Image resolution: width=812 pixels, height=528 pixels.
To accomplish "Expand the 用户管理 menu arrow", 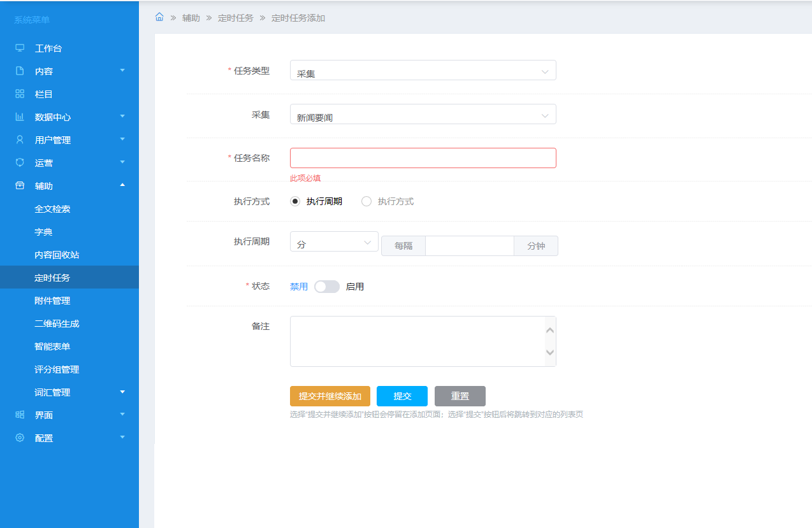I will pos(122,139).
